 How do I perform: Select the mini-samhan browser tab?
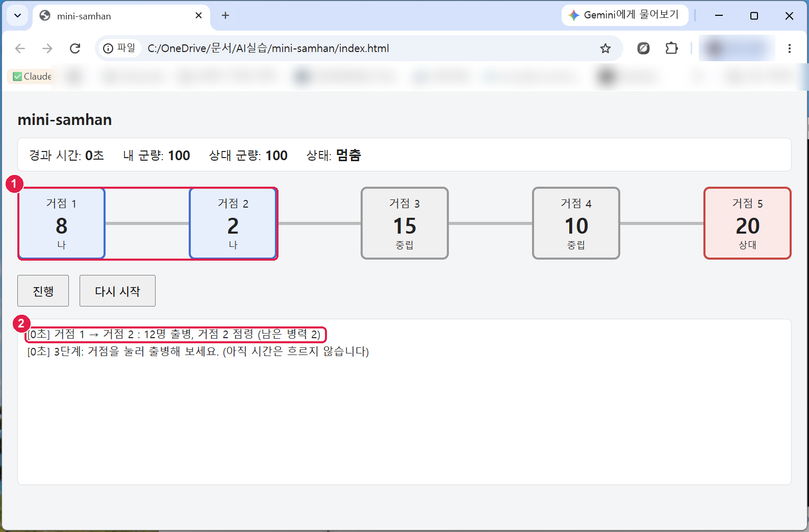[122, 16]
